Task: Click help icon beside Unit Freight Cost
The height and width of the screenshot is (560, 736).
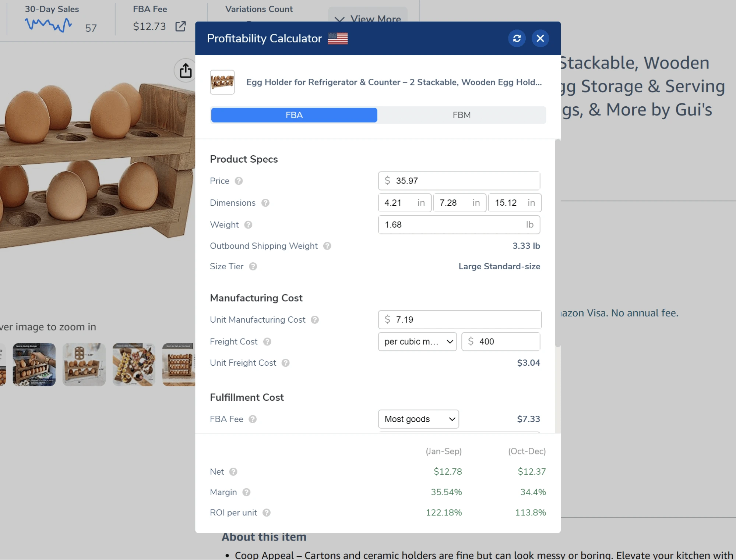Action: pos(285,363)
